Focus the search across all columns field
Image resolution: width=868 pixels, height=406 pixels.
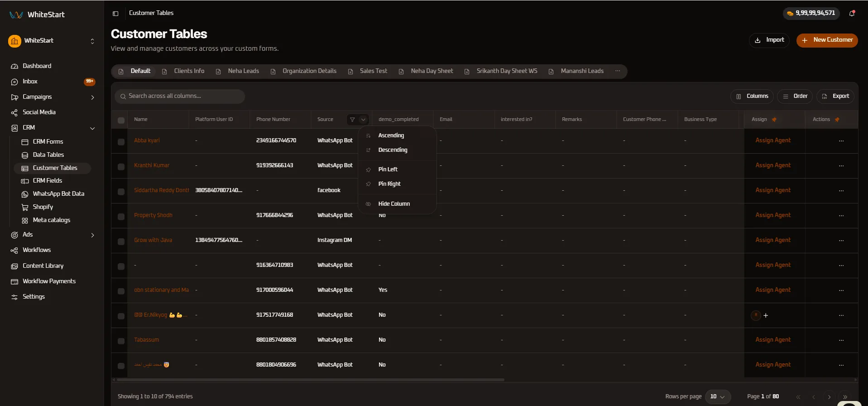click(180, 97)
